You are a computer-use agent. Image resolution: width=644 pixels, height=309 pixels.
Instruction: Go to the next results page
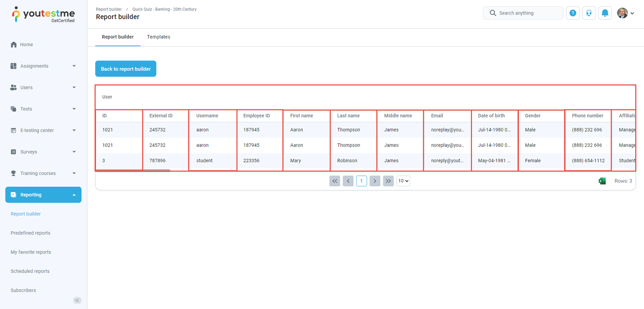coord(375,181)
